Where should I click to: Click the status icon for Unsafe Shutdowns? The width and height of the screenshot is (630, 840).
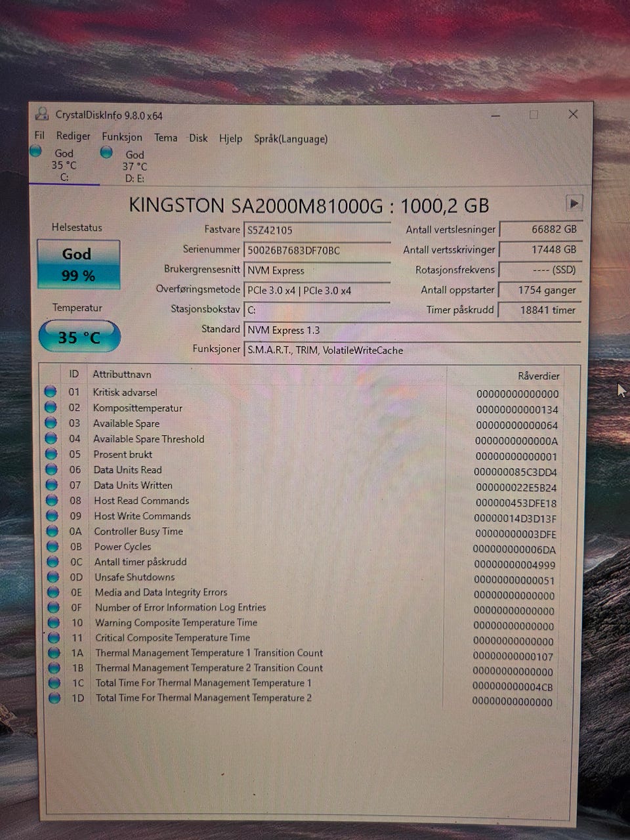(x=53, y=577)
